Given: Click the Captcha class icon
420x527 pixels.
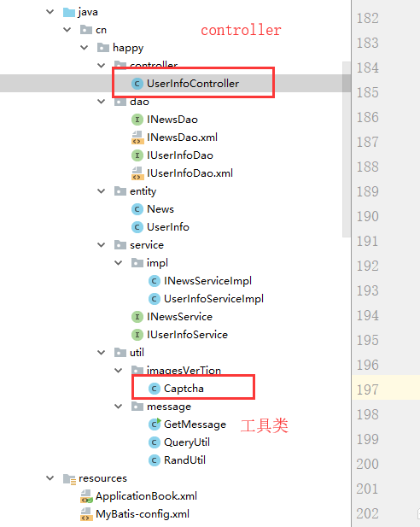Looking at the screenshot, I should [154, 388].
